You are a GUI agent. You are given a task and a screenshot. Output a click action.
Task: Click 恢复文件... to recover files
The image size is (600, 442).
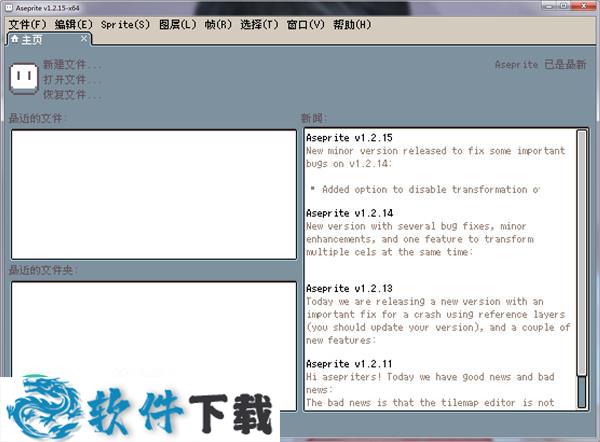pos(72,94)
